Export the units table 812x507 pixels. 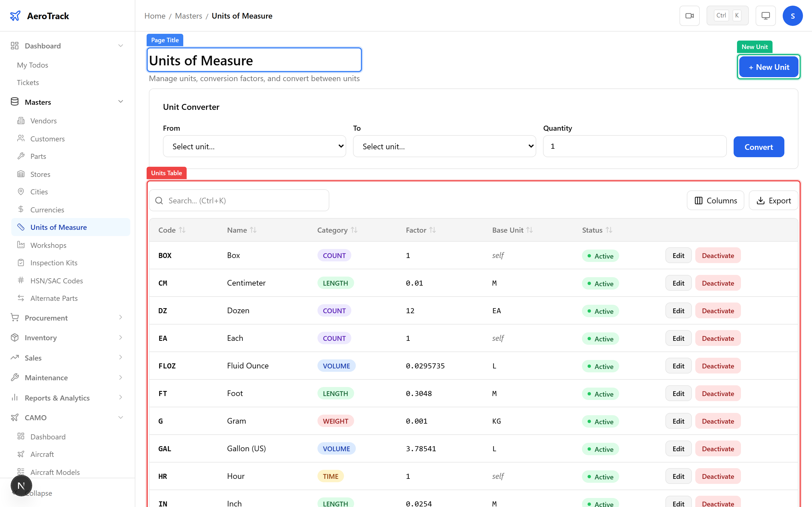pyautogui.click(x=774, y=200)
